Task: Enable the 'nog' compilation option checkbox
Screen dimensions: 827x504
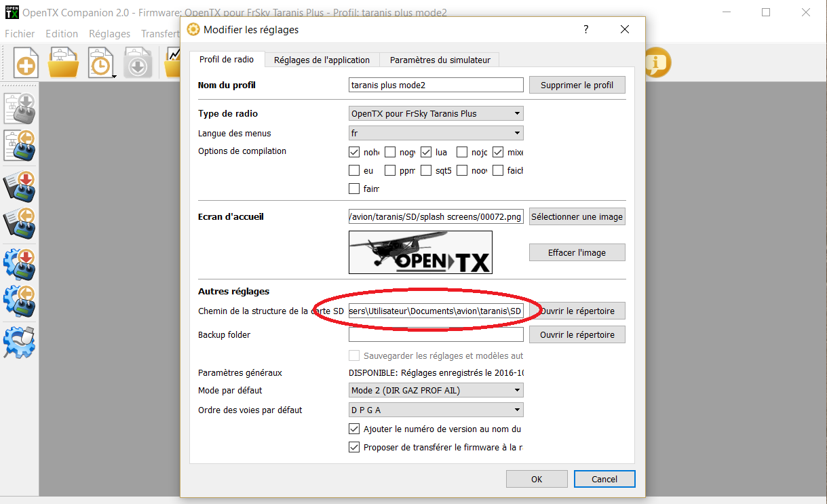Action: 390,152
